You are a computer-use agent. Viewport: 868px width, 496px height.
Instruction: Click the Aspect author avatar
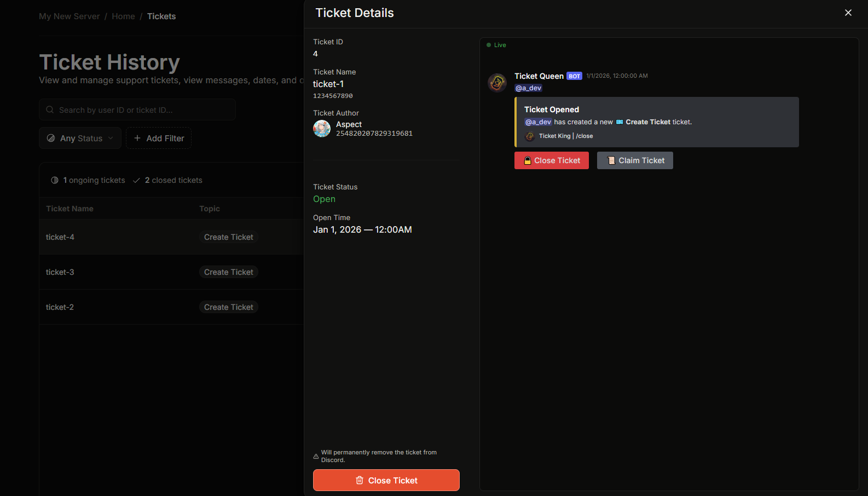[322, 129]
